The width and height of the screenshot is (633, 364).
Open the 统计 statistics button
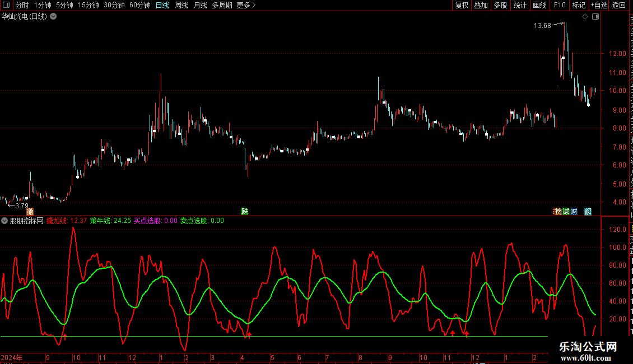point(519,5)
